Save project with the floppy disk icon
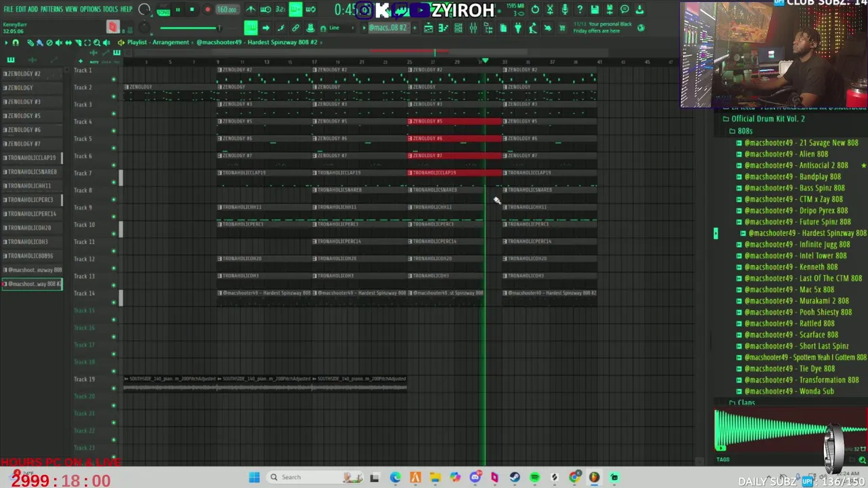Image resolution: width=868 pixels, height=488 pixels. 595,9
